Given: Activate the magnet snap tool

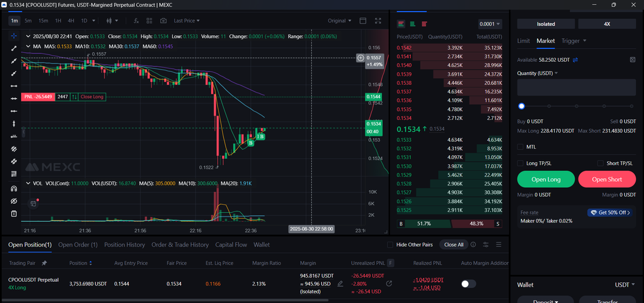Looking at the screenshot, I should [14, 188].
